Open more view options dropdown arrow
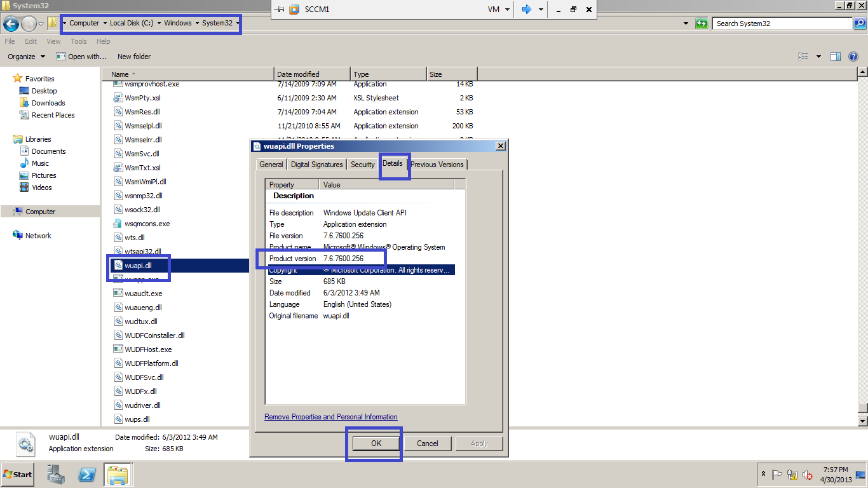This screenshot has height=488, width=868. pos(818,57)
